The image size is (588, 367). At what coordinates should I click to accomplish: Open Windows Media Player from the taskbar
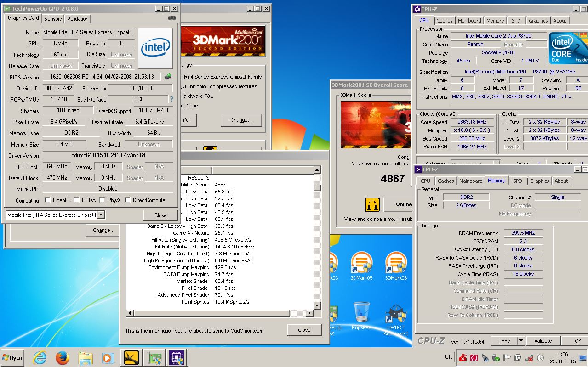coord(107,357)
